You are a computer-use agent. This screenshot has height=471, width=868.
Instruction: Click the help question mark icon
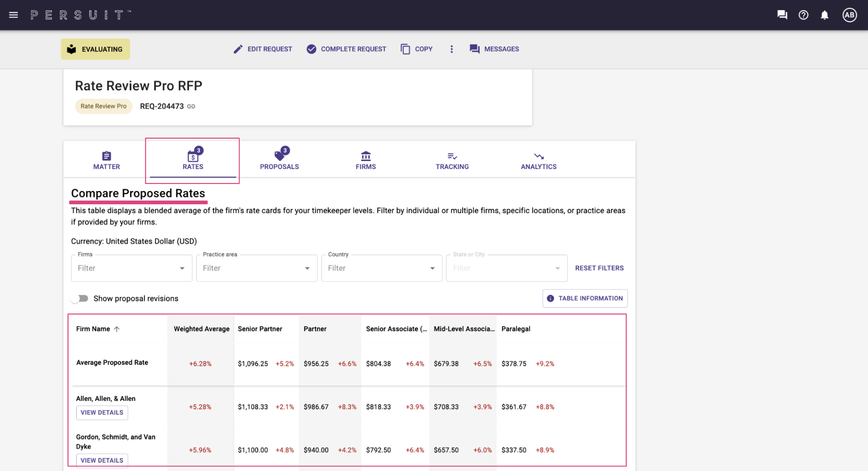click(x=803, y=15)
